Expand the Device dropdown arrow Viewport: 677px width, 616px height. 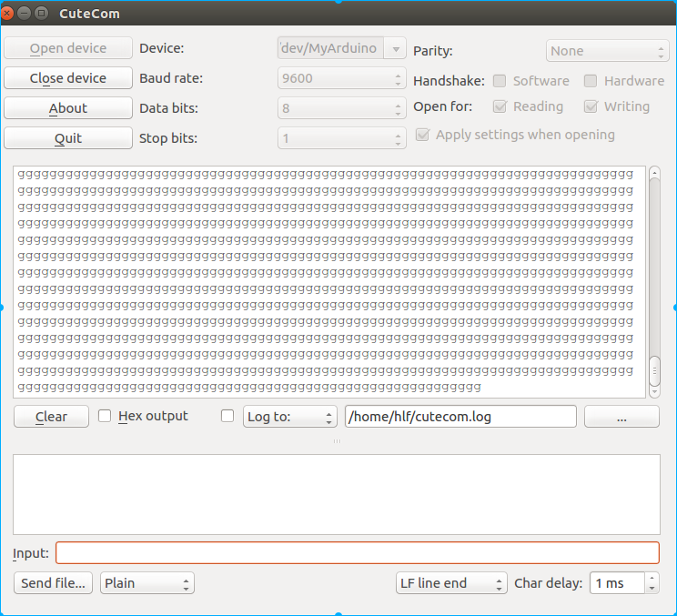click(x=396, y=48)
